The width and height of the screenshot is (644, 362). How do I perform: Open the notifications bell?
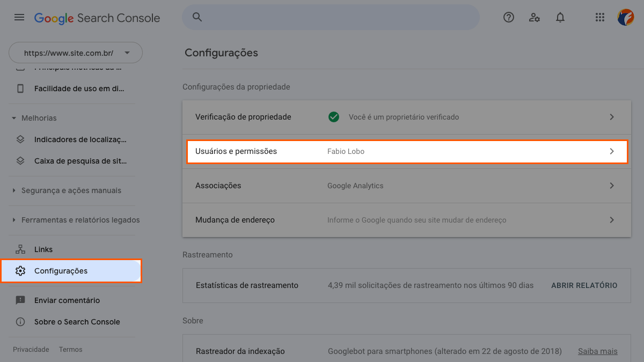tap(560, 17)
